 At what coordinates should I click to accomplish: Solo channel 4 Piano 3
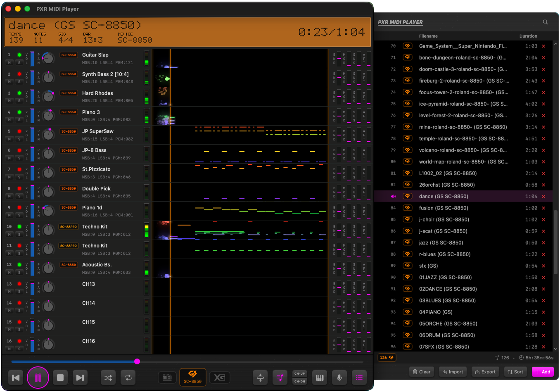[x=19, y=120]
